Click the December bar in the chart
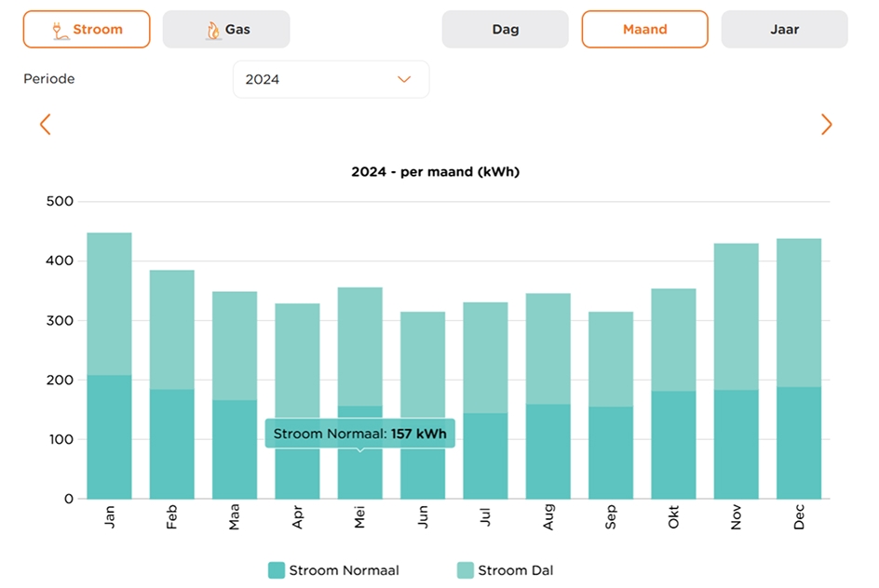879x588 pixels. [799, 372]
